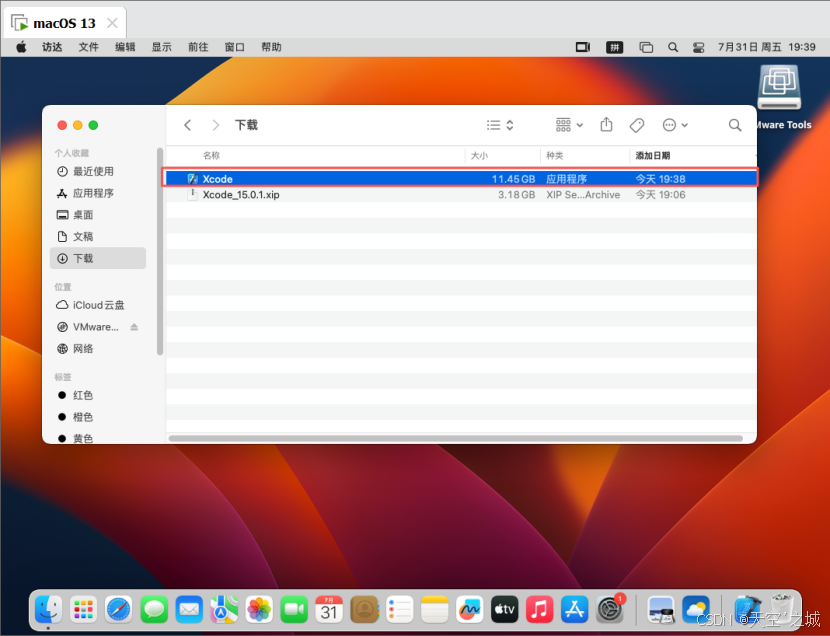Image resolution: width=830 pixels, height=636 pixels.
Task: Click the Pinyin input source icon
Action: click(x=614, y=47)
